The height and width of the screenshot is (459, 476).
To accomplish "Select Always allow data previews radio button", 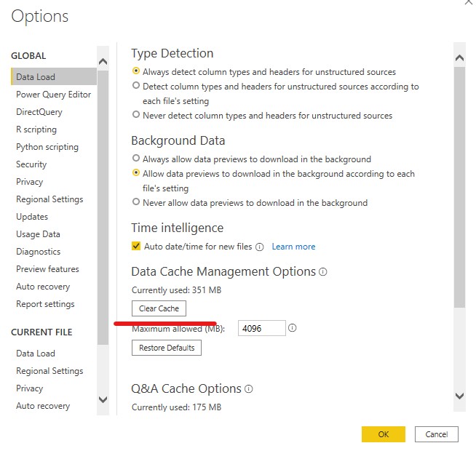I will click(x=136, y=159).
